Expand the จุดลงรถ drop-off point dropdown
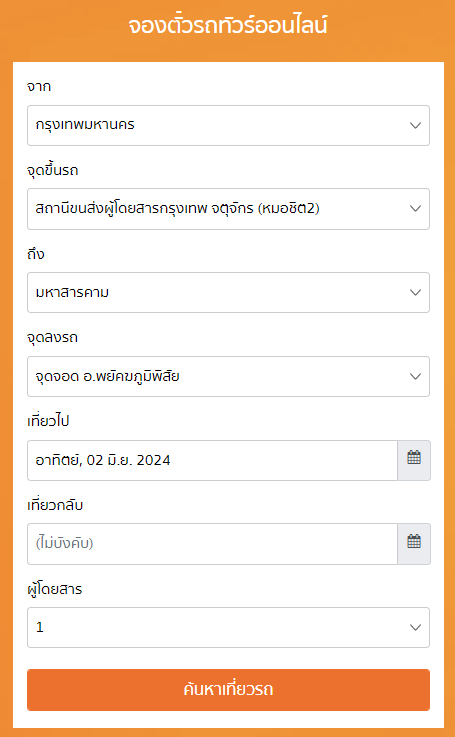Viewport: 455px width, 737px height. [x=228, y=376]
